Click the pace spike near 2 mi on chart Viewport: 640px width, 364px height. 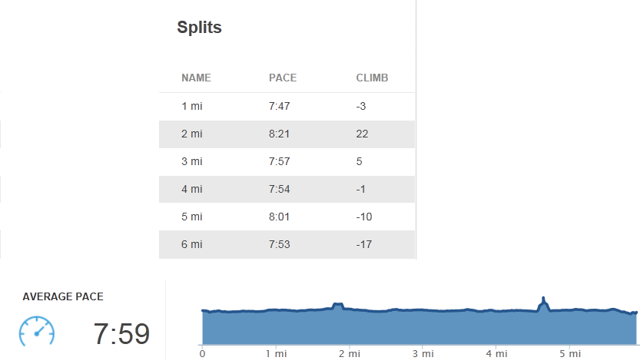pyautogui.click(x=337, y=306)
